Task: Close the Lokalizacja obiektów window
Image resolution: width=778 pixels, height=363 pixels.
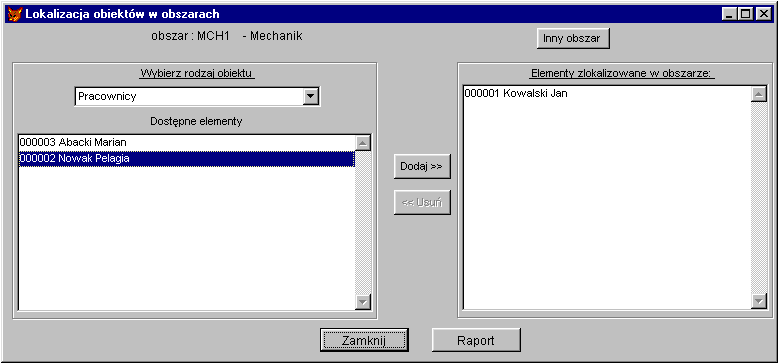Action: click(x=763, y=14)
